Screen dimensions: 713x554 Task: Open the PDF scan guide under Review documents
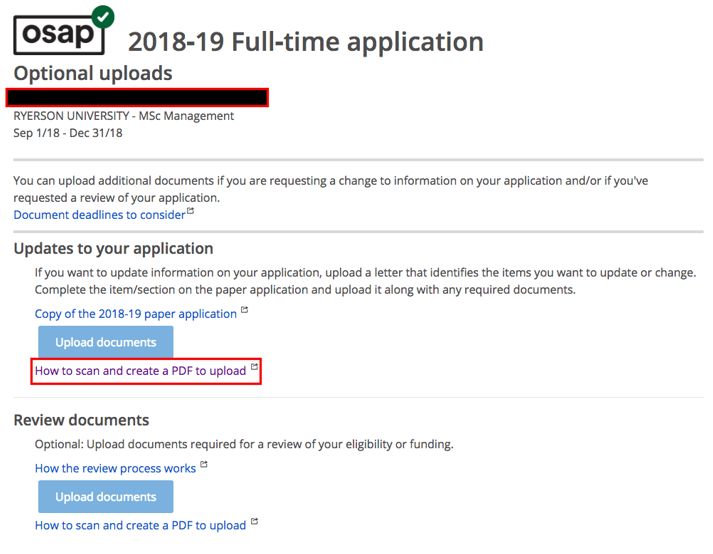(140, 525)
